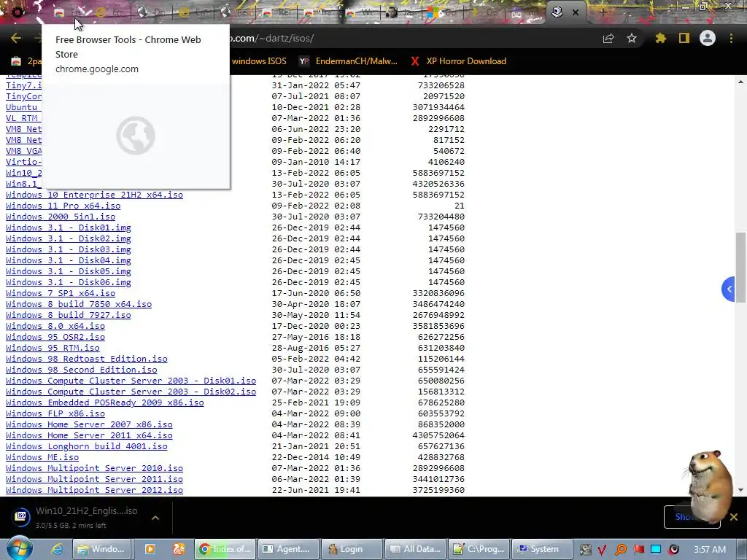The height and width of the screenshot is (560, 747).
Task: Go back with the browser back arrow
Action: [16, 38]
